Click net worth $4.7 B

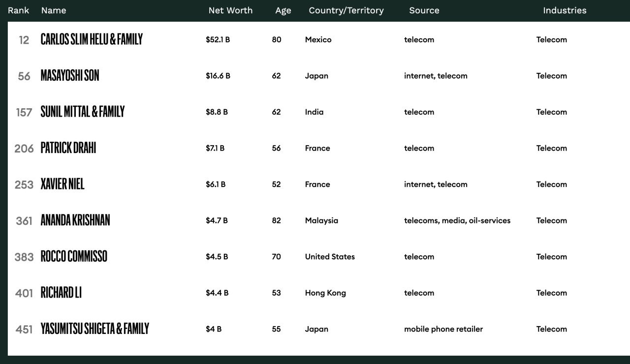tap(217, 220)
